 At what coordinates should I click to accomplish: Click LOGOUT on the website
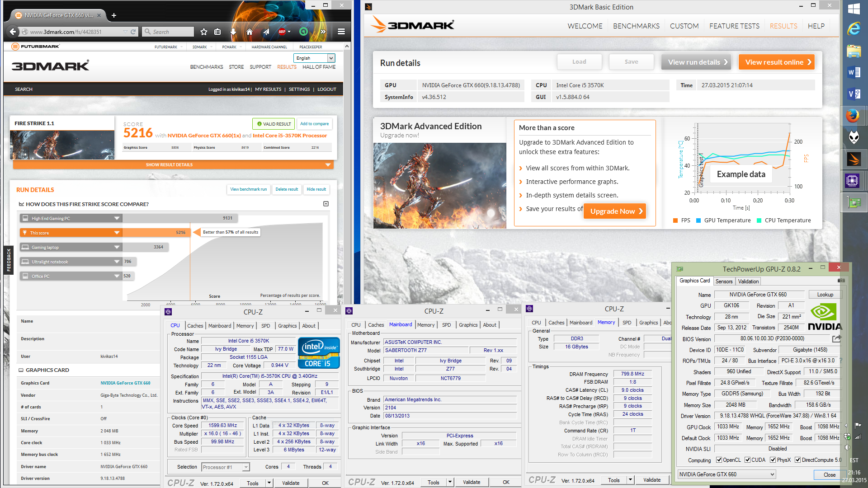326,89
